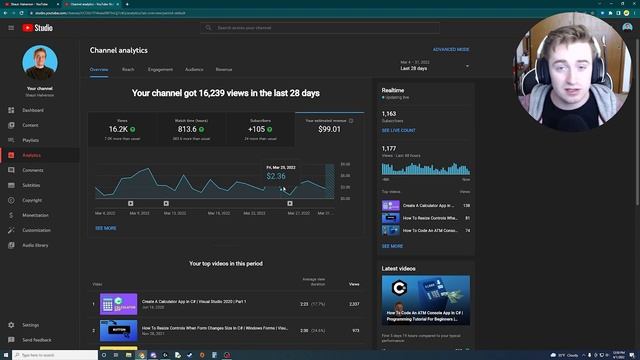Image resolution: width=640 pixels, height=360 pixels.
Task: Open a new browser tab
Action: pyautogui.click(x=127, y=4)
